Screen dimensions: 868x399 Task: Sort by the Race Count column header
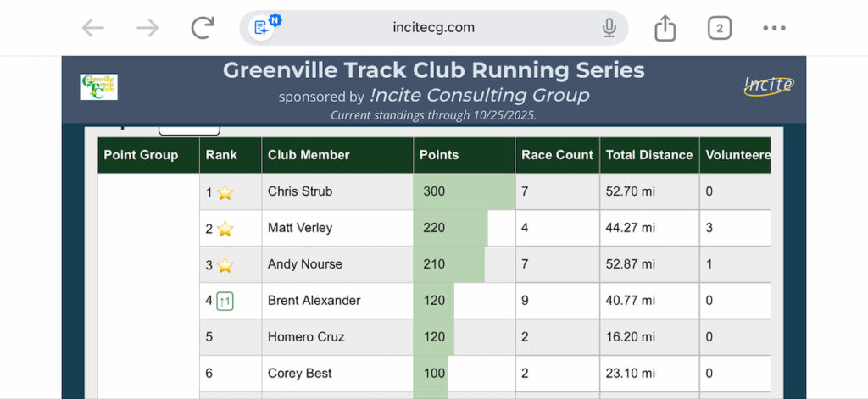(557, 155)
